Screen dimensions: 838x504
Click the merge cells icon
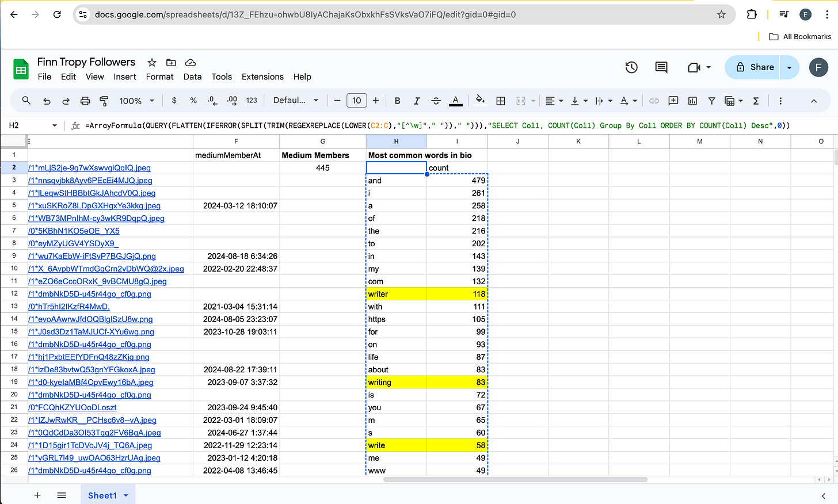[521, 101]
